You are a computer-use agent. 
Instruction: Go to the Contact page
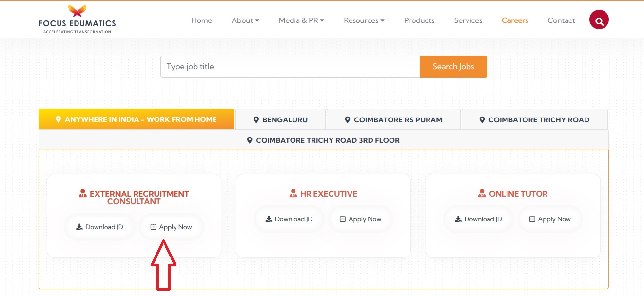(561, 20)
